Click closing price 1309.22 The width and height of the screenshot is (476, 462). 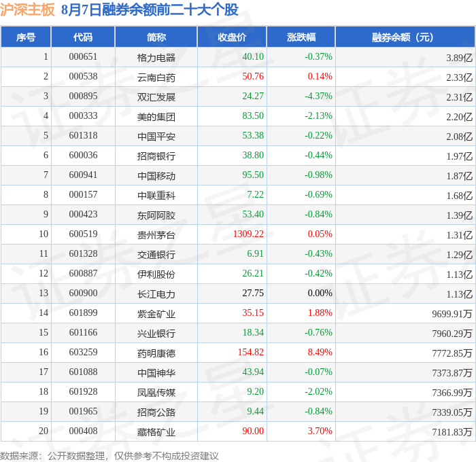(248, 234)
